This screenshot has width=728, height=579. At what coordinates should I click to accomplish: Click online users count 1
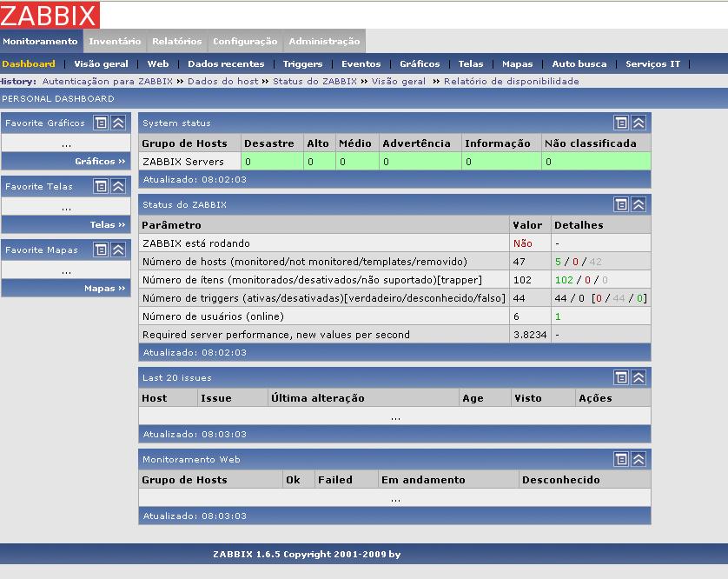(x=558, y=316)
